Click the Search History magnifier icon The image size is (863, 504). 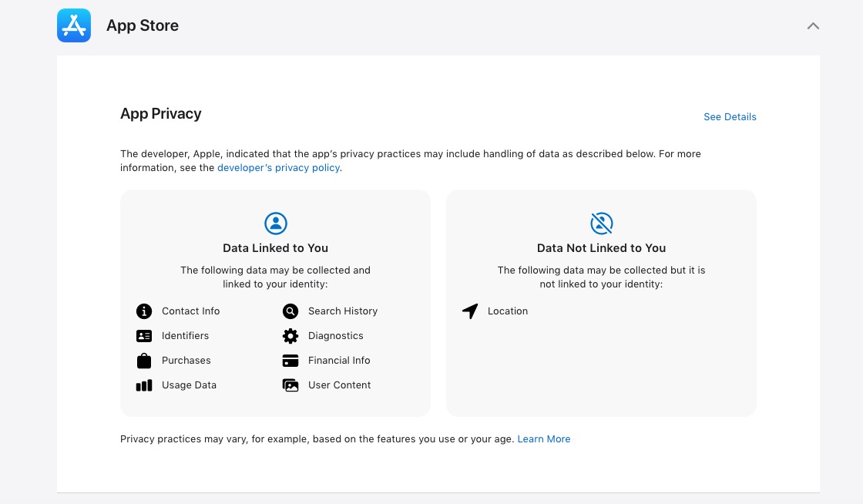tap(290, 311)
